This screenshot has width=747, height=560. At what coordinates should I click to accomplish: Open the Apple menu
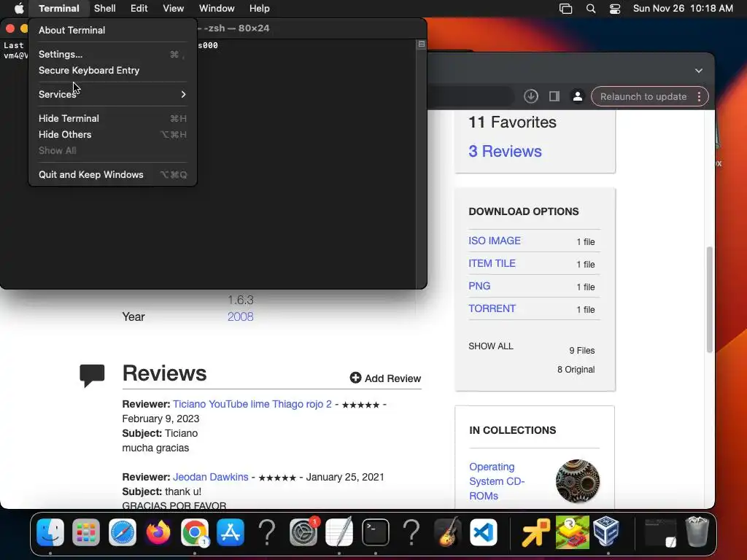pyautogui.click(x=18, y=9)
